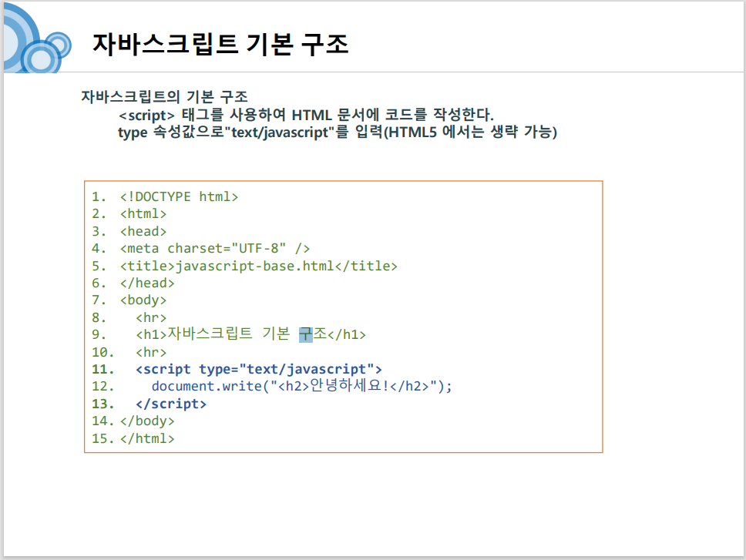Click the subheading 자바스크립트의 기본 구조

click(x=164, y=96)
